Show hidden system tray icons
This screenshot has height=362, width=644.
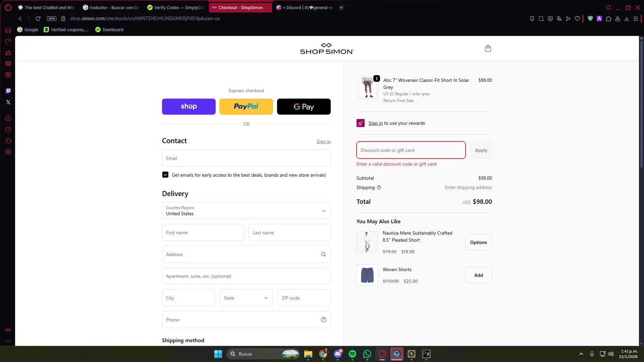pos(581,354)
